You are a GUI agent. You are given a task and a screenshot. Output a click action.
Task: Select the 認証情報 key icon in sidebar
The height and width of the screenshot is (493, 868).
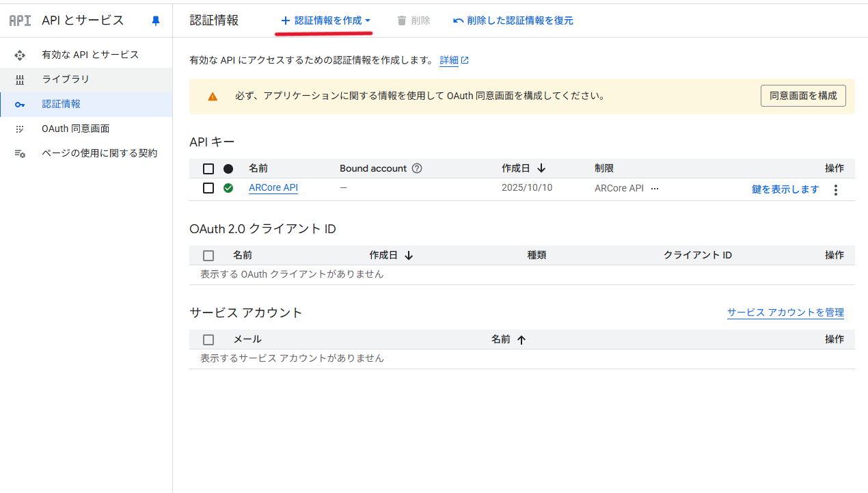click(19, 103)
